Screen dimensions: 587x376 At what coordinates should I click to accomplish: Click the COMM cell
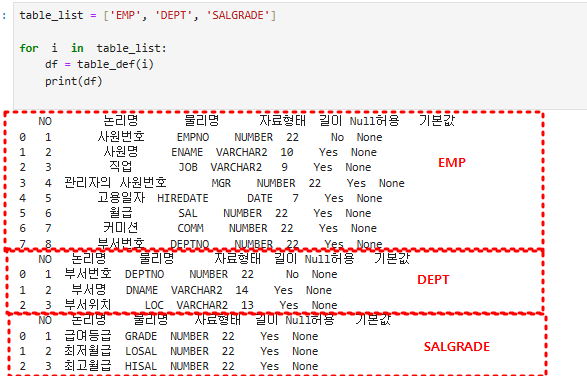(x=190, y=228)
